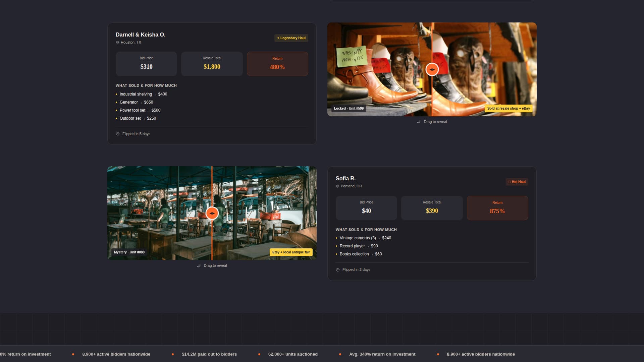Click the $1,800 Resale Total box

click(x=212, y=64)
